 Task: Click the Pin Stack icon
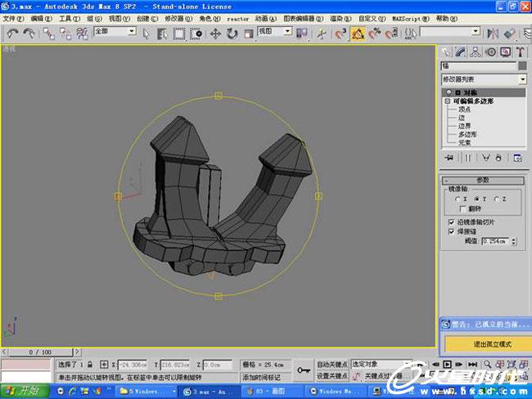point(449,158)
